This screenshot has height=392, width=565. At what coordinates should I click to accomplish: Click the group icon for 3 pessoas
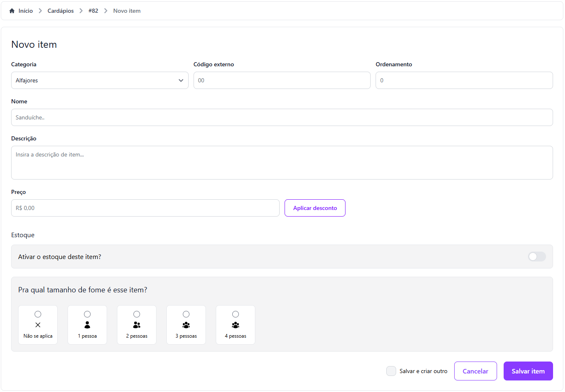[186, 325]
